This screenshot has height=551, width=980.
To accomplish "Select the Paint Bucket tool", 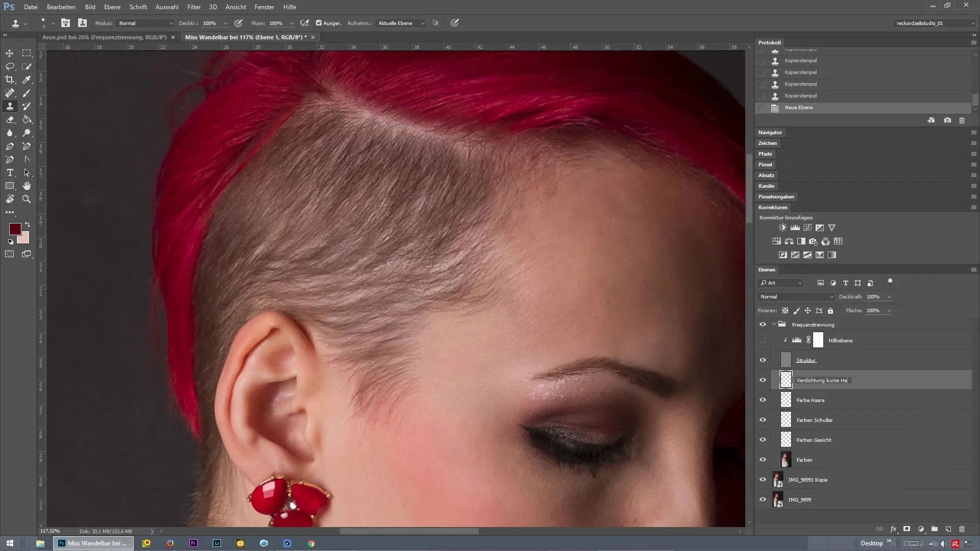I will click(27, 119).
